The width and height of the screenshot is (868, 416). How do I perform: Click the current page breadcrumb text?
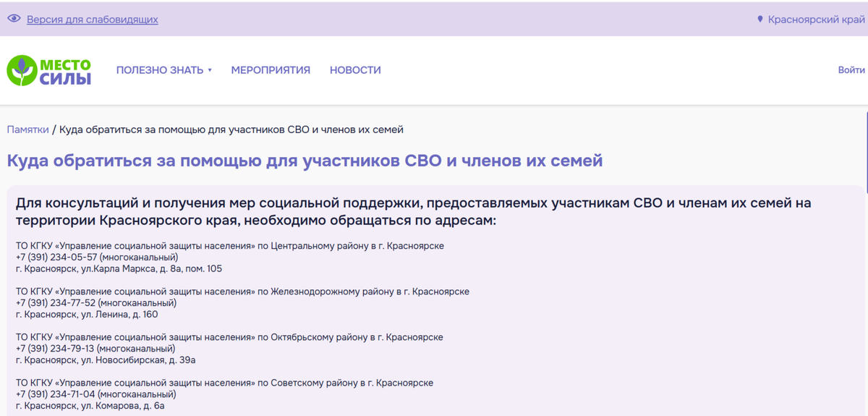tap(231, 130)
